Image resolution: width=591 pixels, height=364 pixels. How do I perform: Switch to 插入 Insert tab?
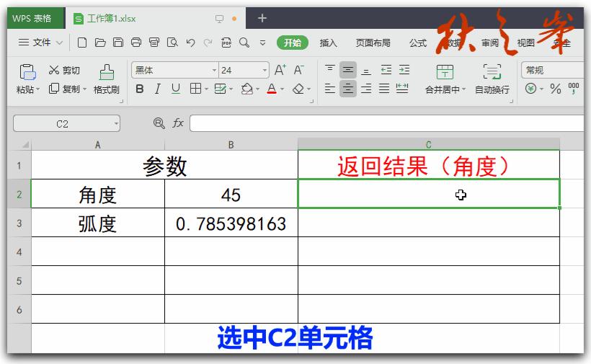pos(328,43)
